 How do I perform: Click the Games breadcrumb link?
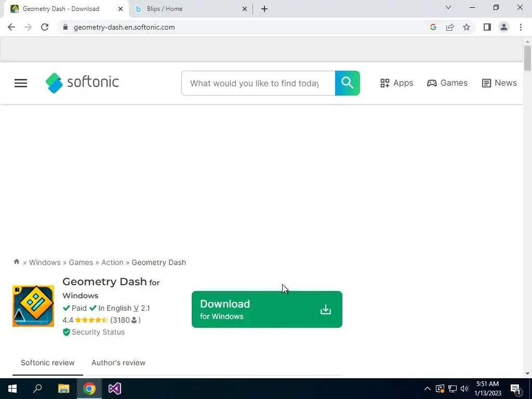(81, 262)
